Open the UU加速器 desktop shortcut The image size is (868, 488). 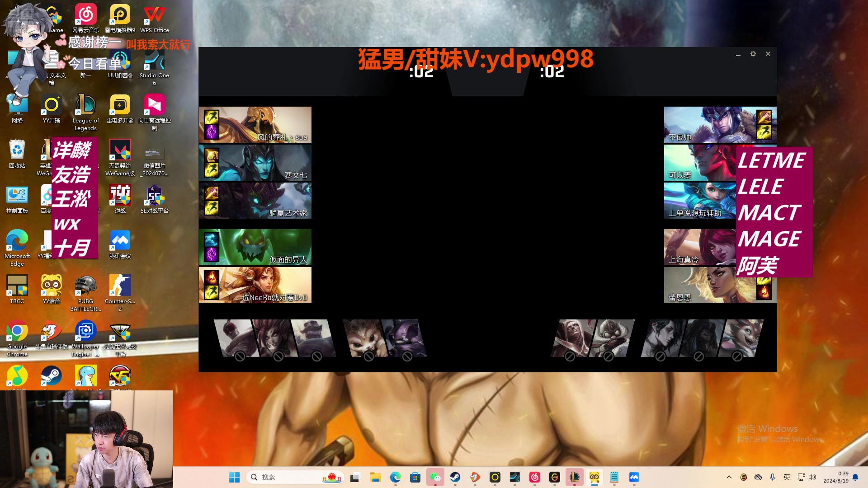(x=120, y=64)
